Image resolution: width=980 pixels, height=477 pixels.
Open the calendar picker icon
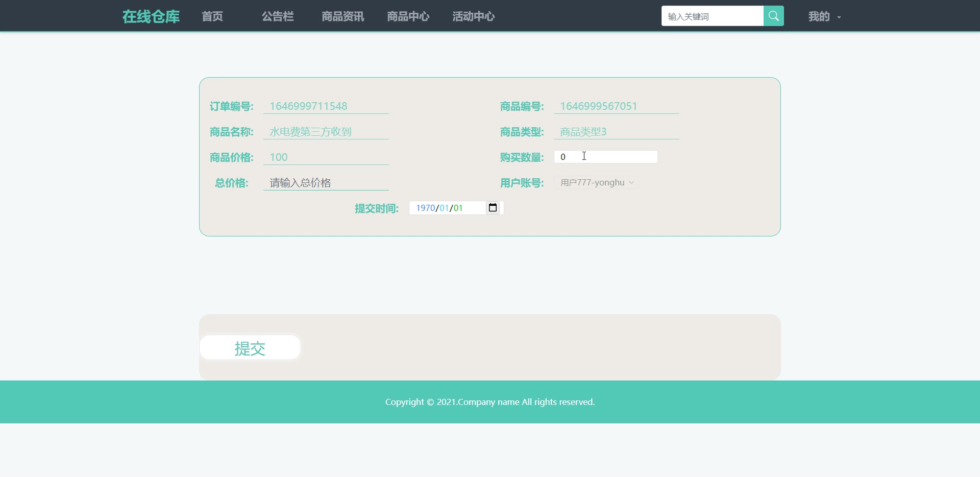[493, 208]
